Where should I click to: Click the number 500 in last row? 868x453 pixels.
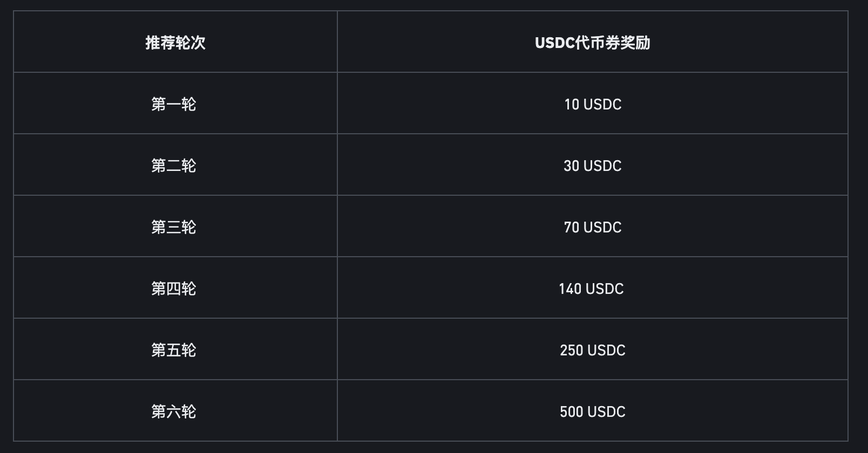[571, 411]
